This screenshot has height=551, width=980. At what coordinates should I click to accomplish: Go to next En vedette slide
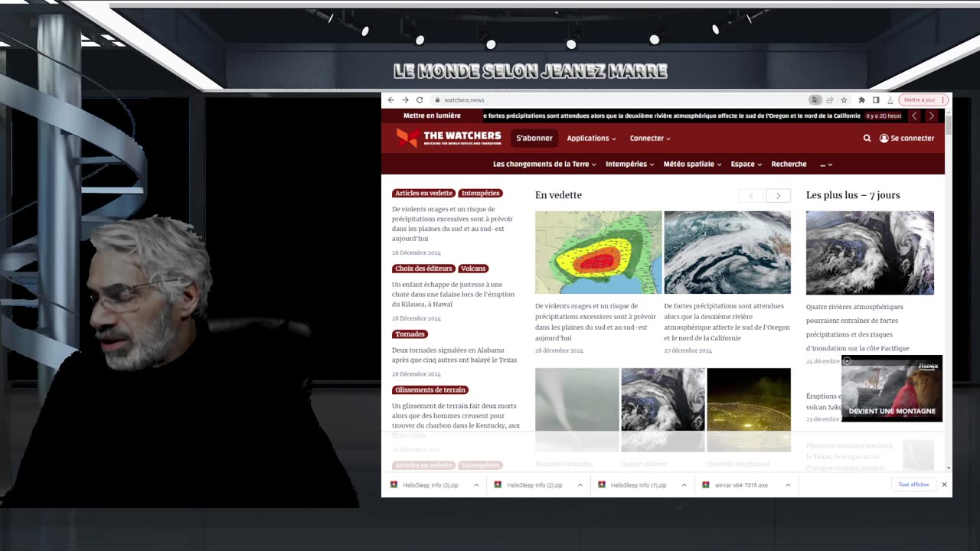coord(778,196)
